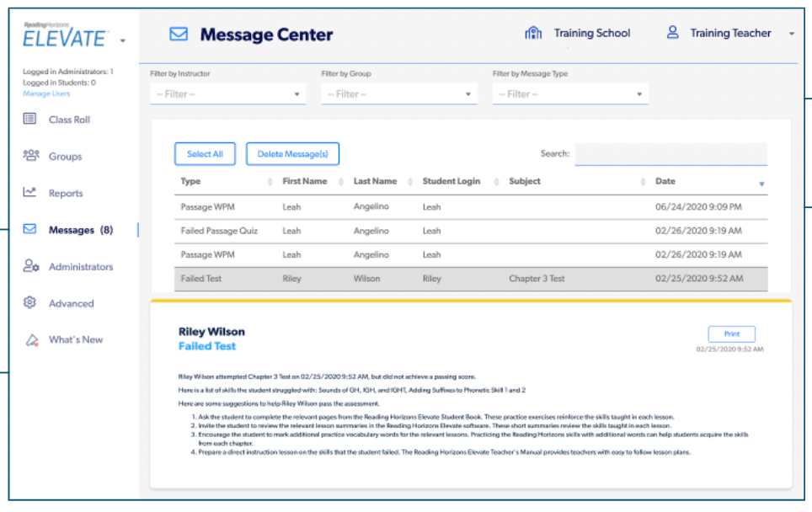Image resolution: width=812 pixels, height=512 pixels.
Task: Click the 02/25/2020 9:52 AM date cell
Action: (x=699, y=279)
